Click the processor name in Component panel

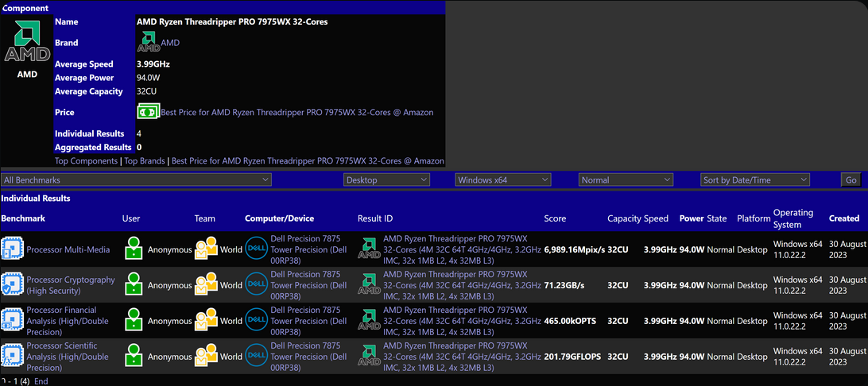232,22
